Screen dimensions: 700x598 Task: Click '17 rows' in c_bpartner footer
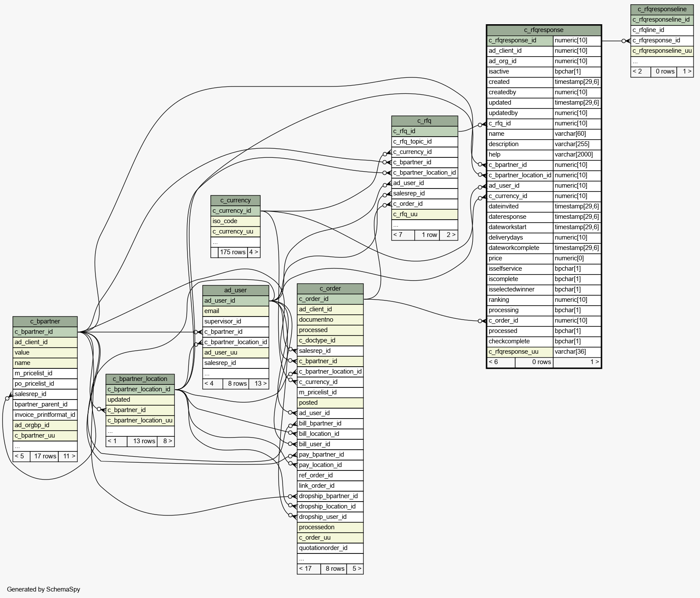(45, 457)
